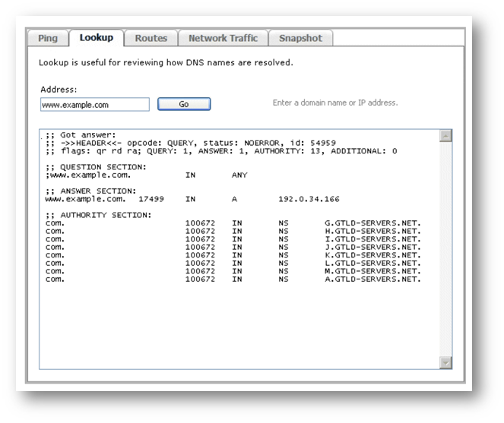Click the results scrollbar down arrow

(x=445, y=363)
